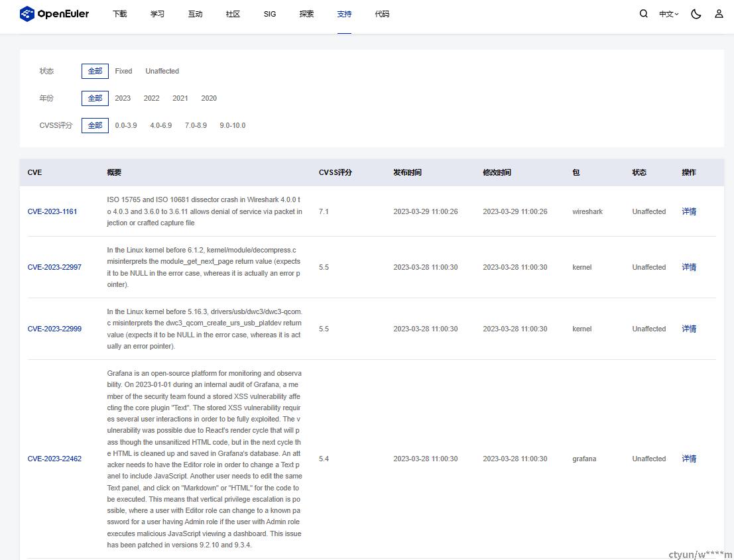Click the CVSS score 7.1 cell
The height and width of the screenshot is (560, 734).
coord(324,211)
